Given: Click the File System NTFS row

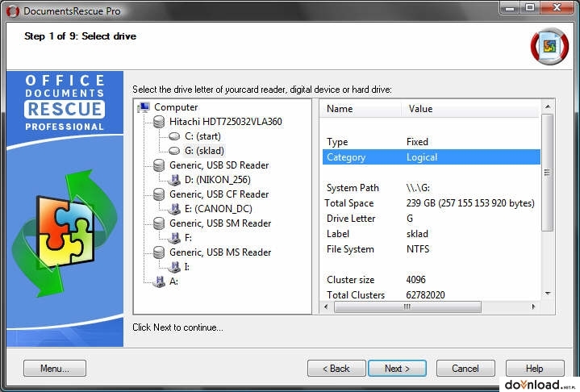Looking at the screenshot, I should (432, 249).
